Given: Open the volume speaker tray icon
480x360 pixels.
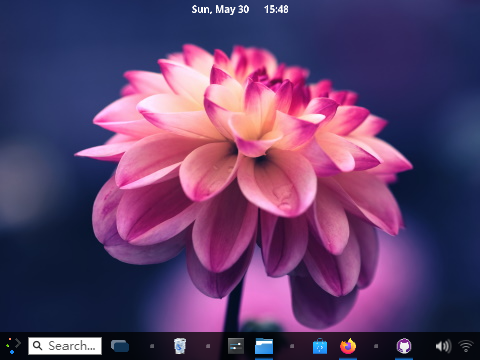Looking at the screenshot, I should pos(443,346).
